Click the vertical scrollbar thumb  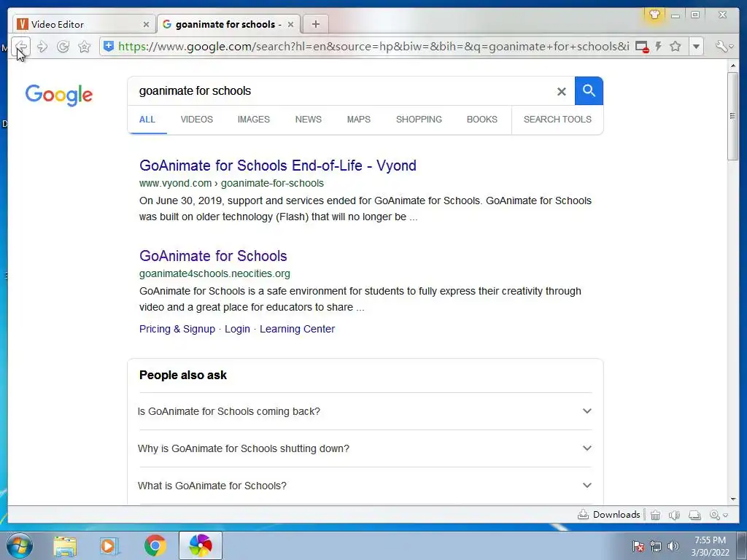[x=732, y=116]
